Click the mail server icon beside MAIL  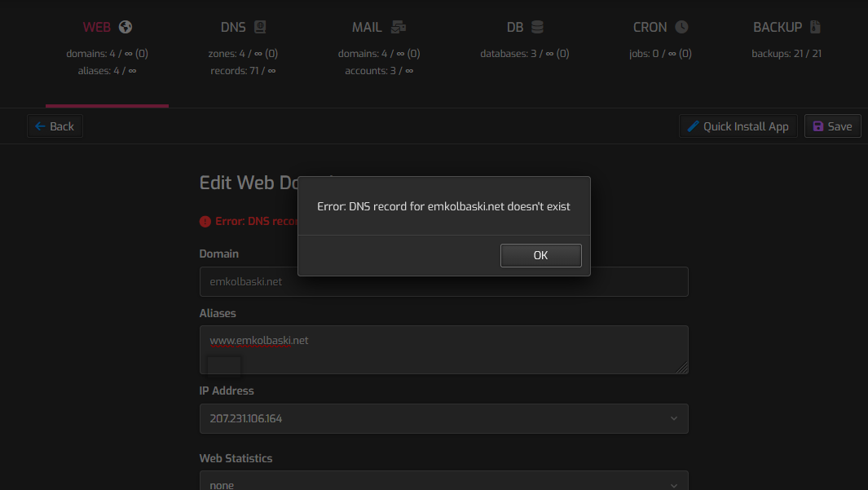398,27
